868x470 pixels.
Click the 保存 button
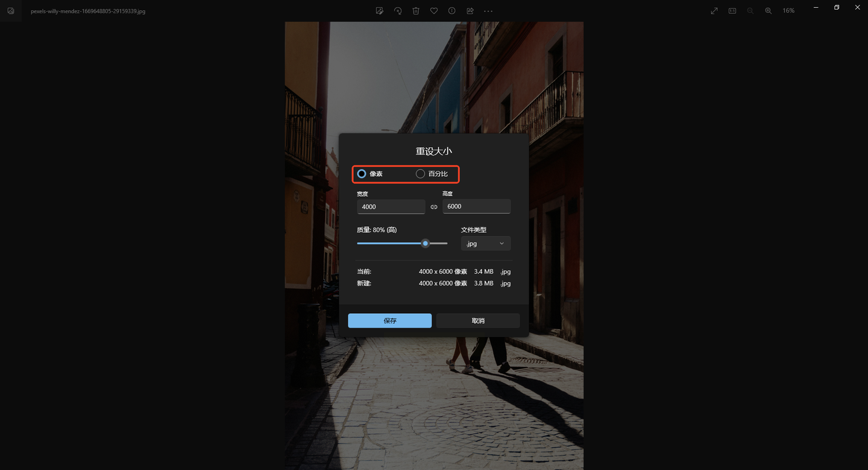[x=390, y=320]
